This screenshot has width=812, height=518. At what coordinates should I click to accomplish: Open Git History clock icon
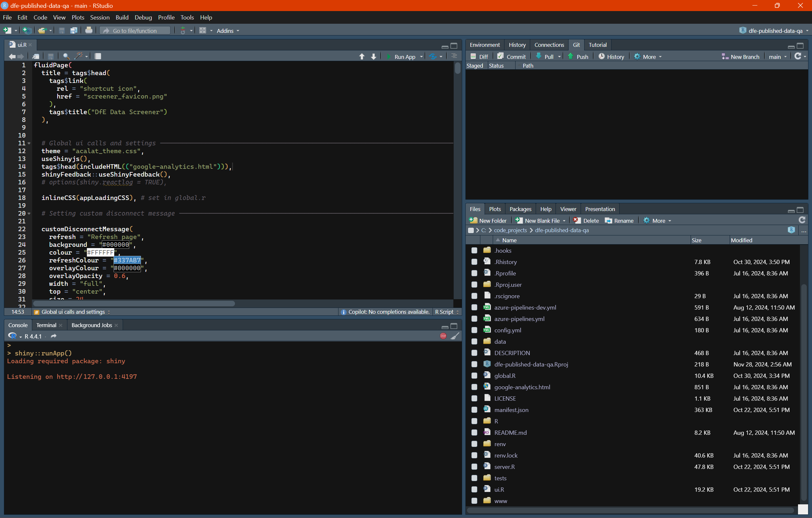[601, 57]
